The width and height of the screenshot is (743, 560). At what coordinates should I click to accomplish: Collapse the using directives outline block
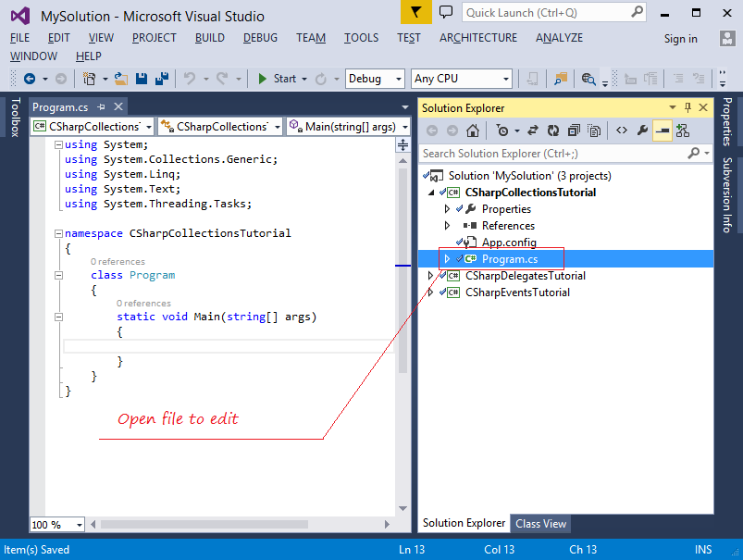pyautogui.click(x=58, y=144)
